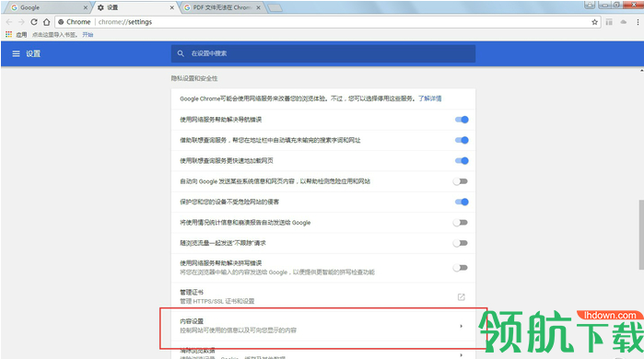Click the 了解详情 link
This screenshot has height=359, width=644.
(429, 98)
